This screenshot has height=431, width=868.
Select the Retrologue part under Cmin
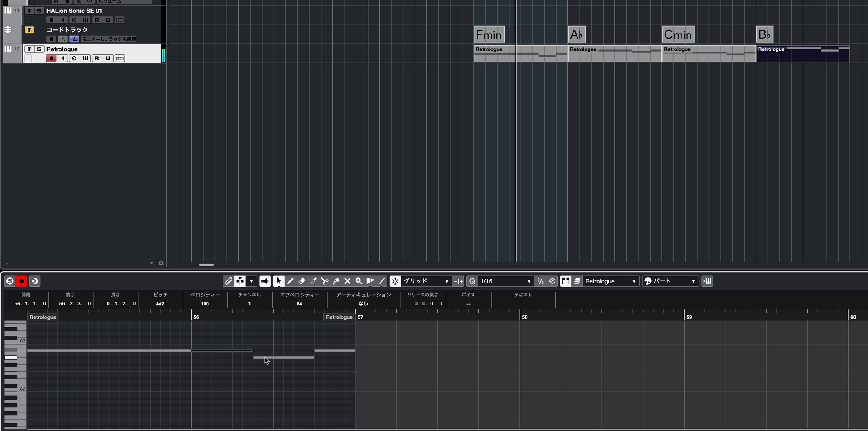point(709,53)
